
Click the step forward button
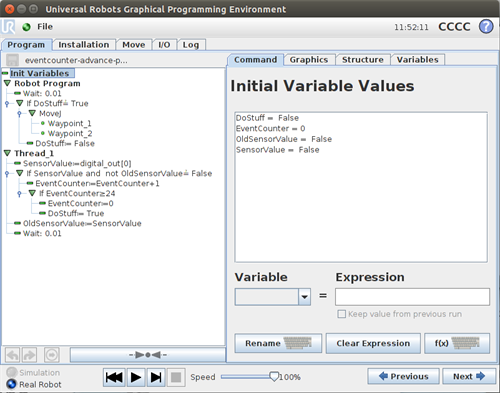coord(156,377)
